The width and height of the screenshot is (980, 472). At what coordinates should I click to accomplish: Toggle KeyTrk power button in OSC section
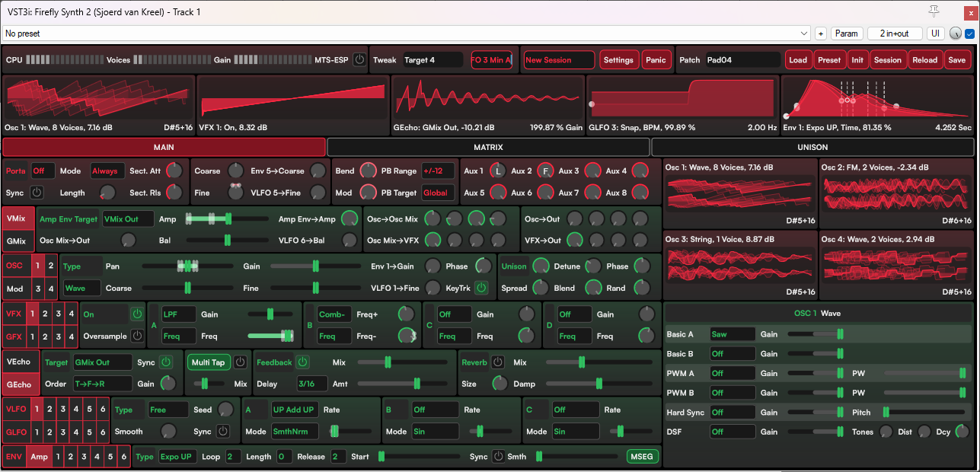click(x=480, y=288)
